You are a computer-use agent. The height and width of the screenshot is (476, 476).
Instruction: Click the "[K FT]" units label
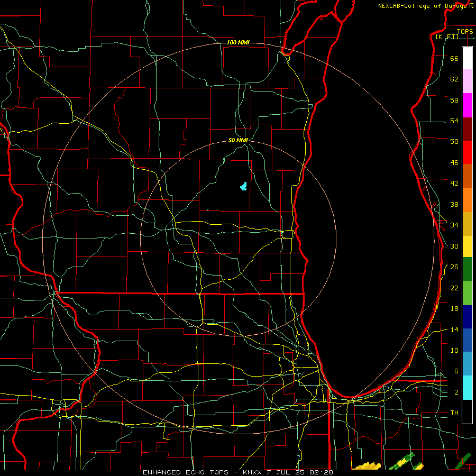447,37
